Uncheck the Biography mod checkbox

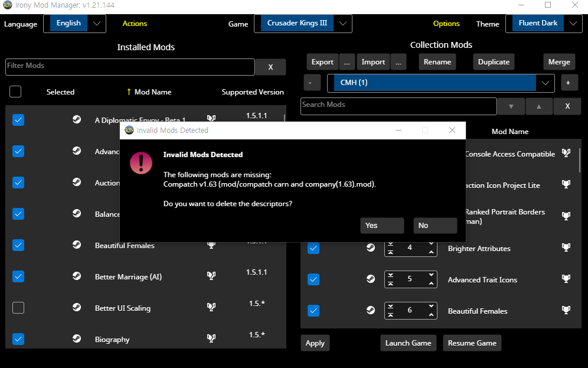click(x=18, y=339)
